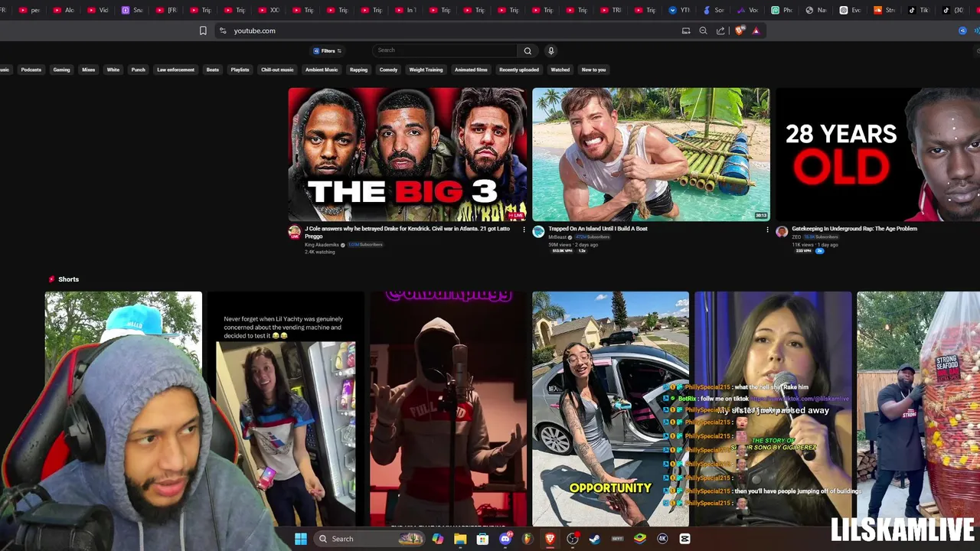Viewport: 980px width, 551px height.
Task: Open File Explorer from the taskbar
Action: (x=460, y=539)
